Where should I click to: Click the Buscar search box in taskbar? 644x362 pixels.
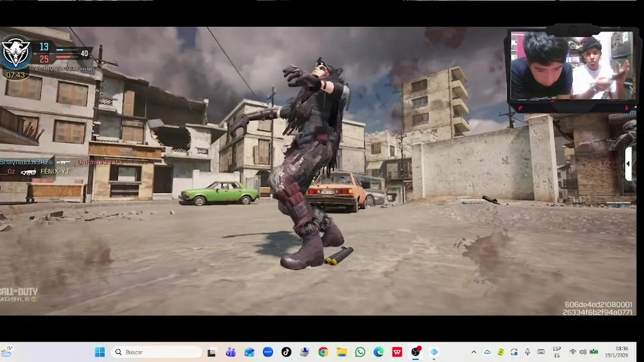pyautogui.click(x=155, y=352)
